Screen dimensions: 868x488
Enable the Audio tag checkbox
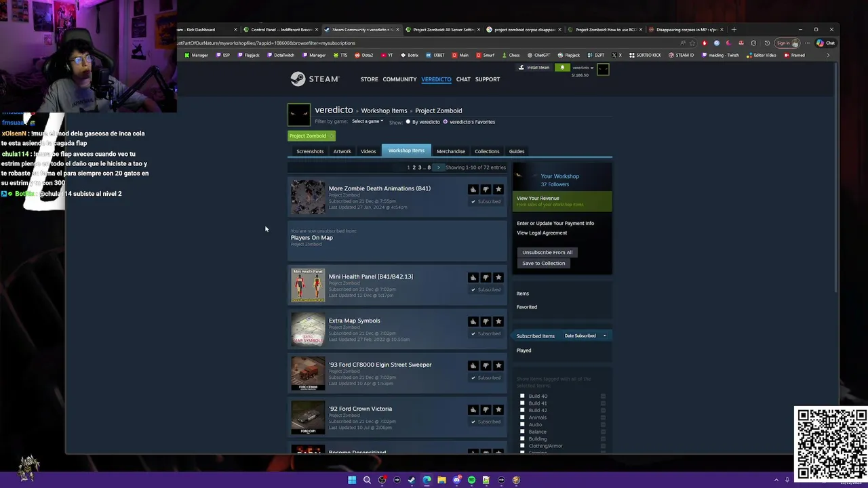[522, 424]
